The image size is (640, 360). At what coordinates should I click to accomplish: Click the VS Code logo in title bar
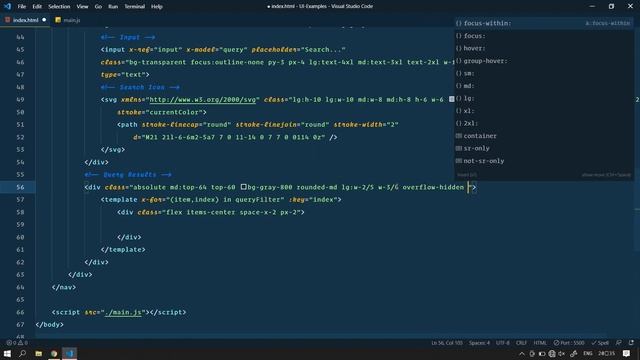point(7,7)
